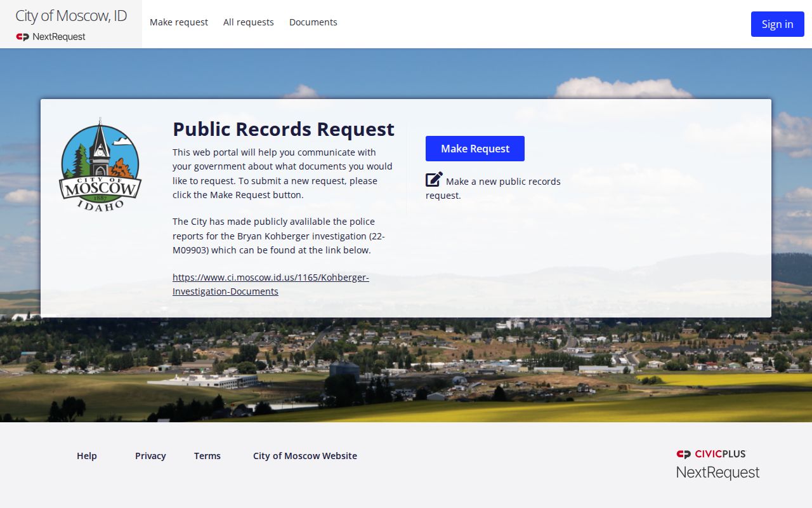Click the CivicPlus NextRequest footer logo
812x508 pixels.
(717, 464)
